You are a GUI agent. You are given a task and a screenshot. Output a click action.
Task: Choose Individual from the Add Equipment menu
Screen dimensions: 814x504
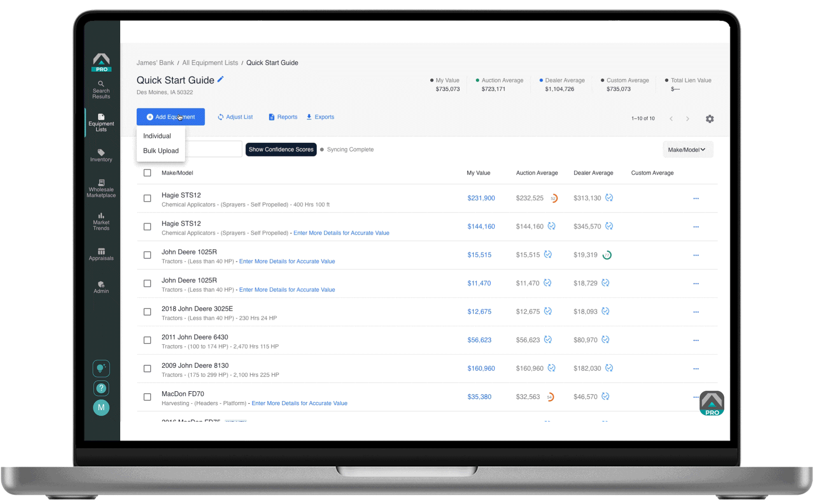click(x=157, y=136)
